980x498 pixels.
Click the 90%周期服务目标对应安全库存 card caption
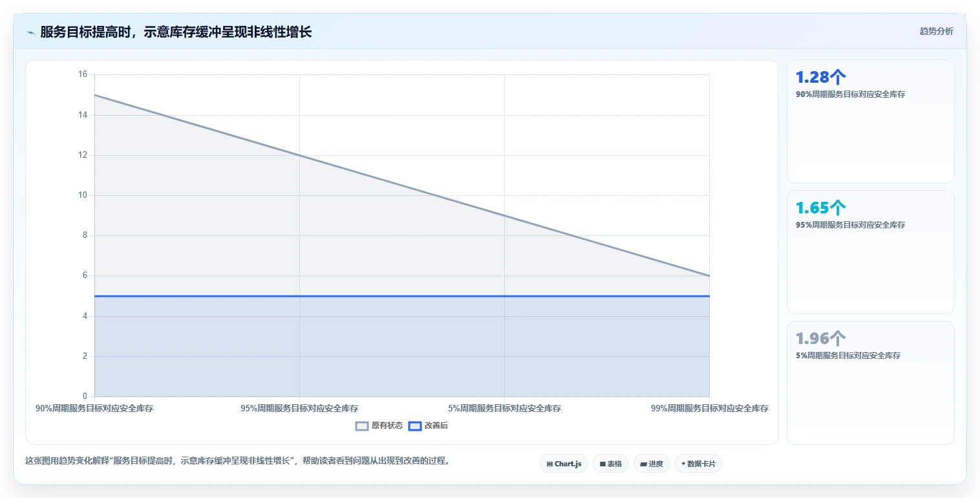(x=850, y=94)
